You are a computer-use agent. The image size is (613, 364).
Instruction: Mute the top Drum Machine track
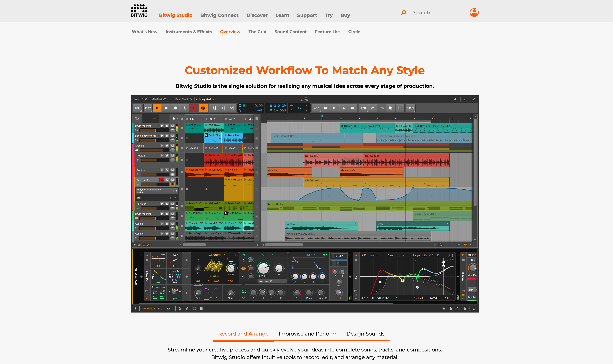[x=172, y=126]
